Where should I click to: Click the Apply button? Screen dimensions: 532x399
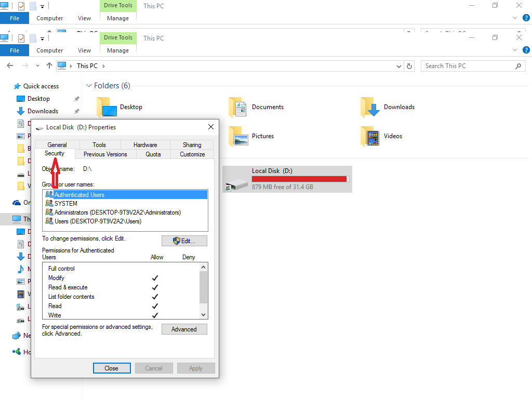pos(196,368)
